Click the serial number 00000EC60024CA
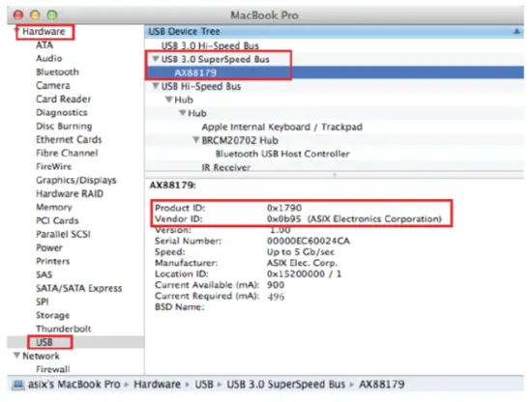The height and width of the screenshot is (402, 532). pos(309,241)
